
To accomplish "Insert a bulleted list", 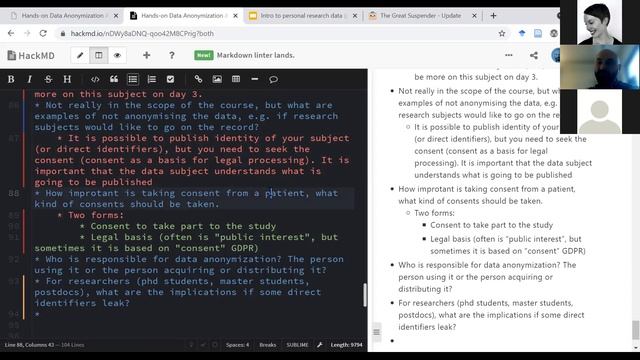I will [x=133, y=79].
